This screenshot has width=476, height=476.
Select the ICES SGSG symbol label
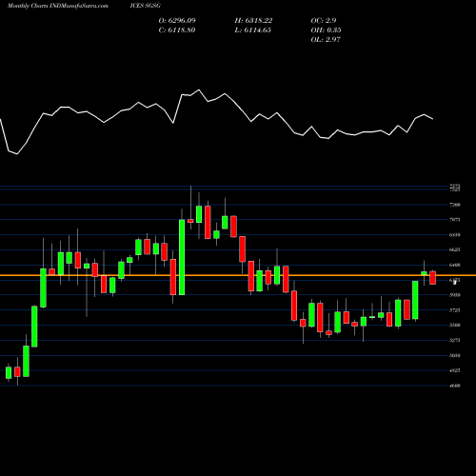[145, 6]
